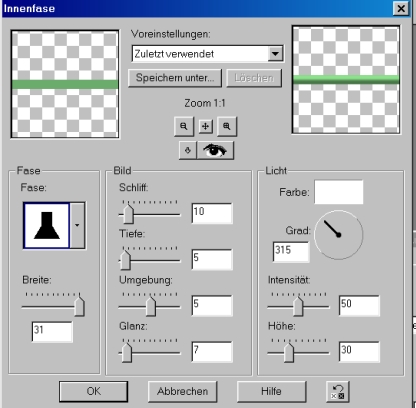The height and width of the screenshot is (408, 416).
Task: Click the reset to default icon
Action: point(338,391)
